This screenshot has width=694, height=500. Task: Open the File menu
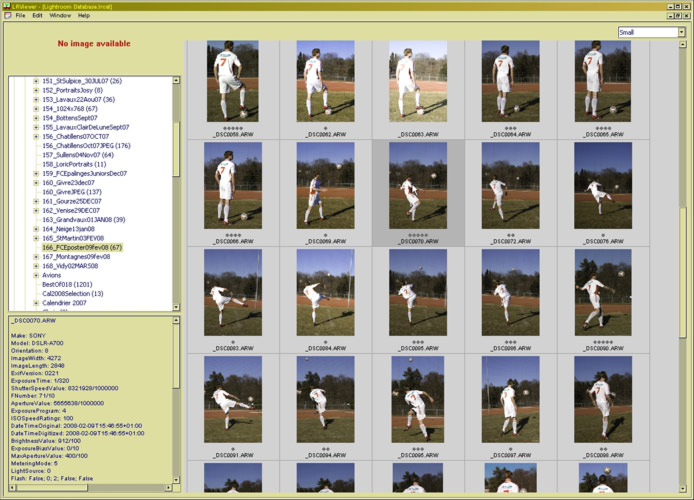[x=20, y=16]
